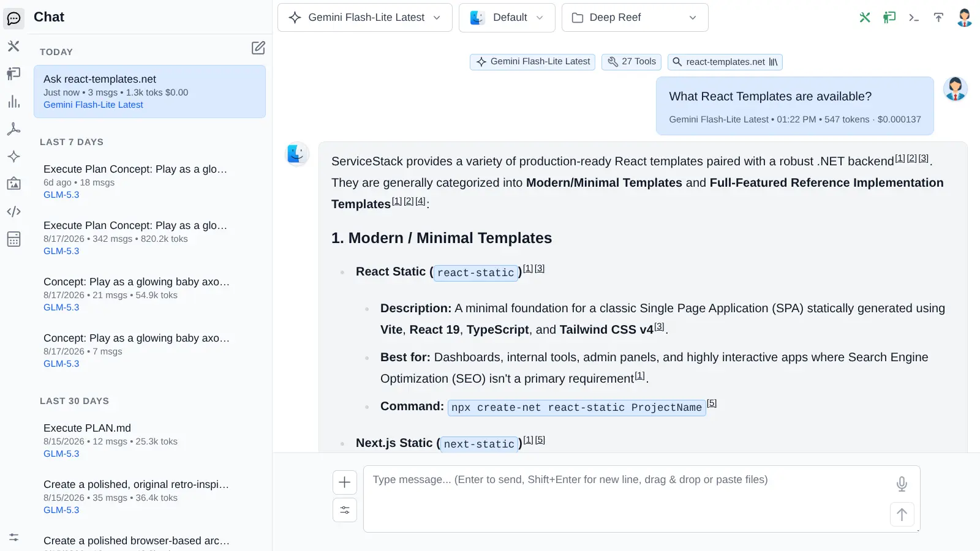
Task: Click the microphone icon in message box
Action: click(902, 484)
